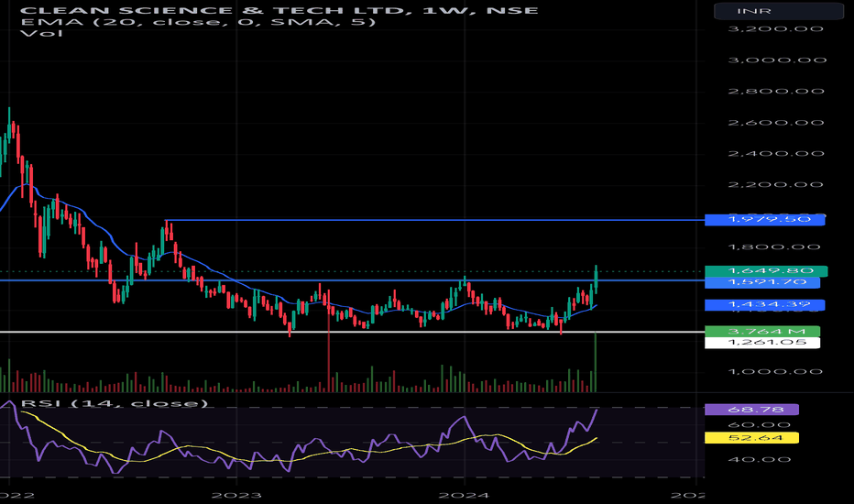Image resolution: width=854 pixels, height=504 pixels.
Task: Click the 40.00 RSI axis label
Action: click(760, 460)
